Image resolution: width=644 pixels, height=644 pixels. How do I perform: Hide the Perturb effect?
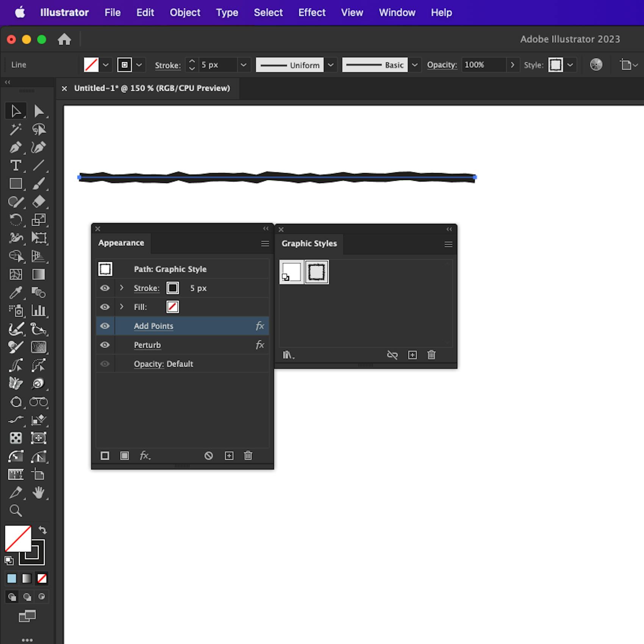105,345
